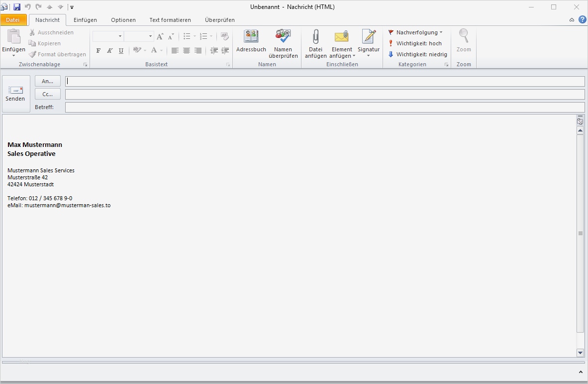This screenshot has height=384, width=588.
Task: Toggle bold formatting
Action: [98, 50]
